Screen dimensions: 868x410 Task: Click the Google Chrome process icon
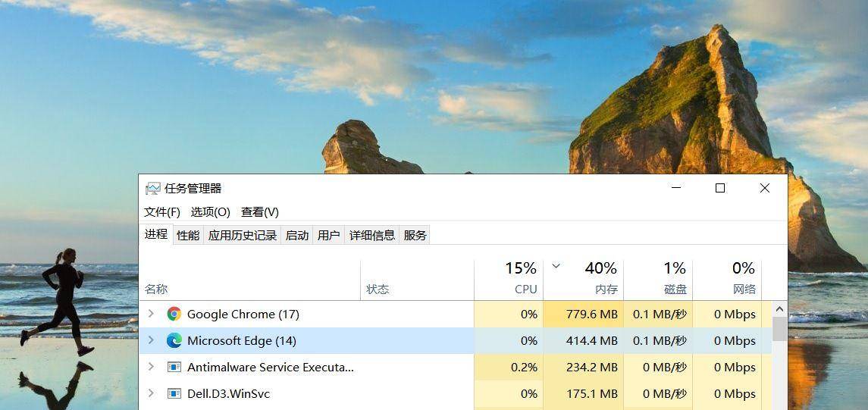(174, 314)
